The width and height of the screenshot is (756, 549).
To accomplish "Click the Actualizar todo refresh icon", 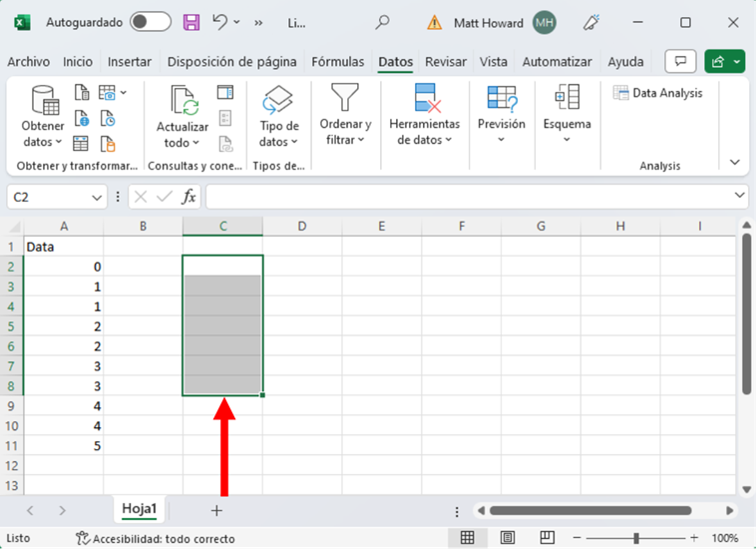I will tap(184, 101).
